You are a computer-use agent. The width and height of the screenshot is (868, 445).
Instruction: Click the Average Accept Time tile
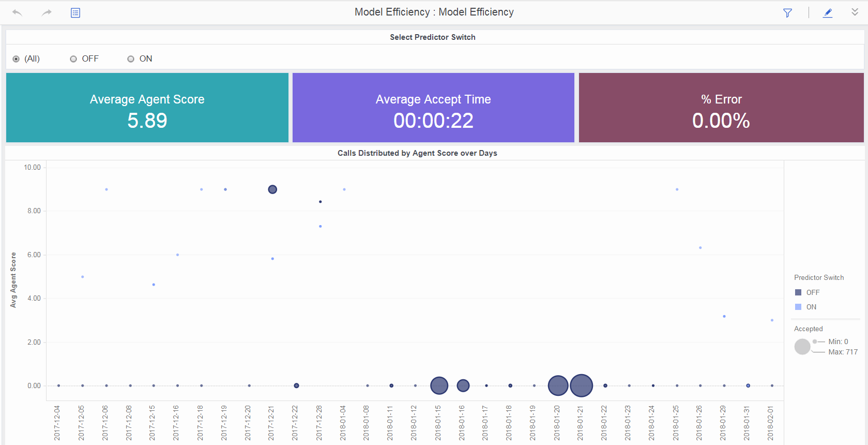(433, 108)
